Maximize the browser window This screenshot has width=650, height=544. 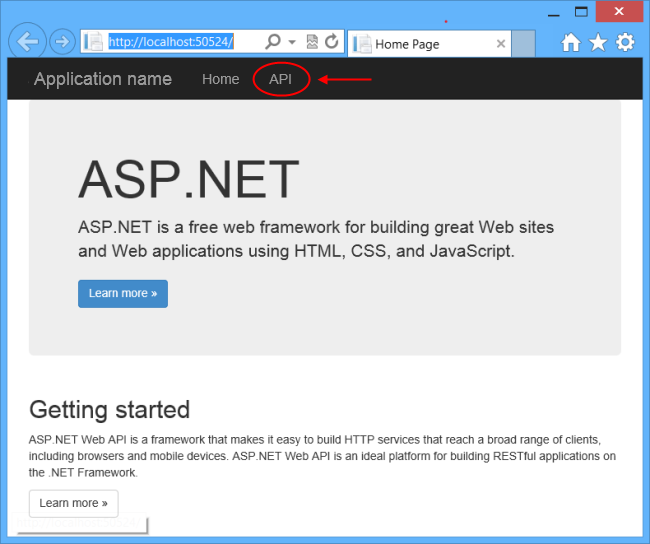click(x=581, y=12)
